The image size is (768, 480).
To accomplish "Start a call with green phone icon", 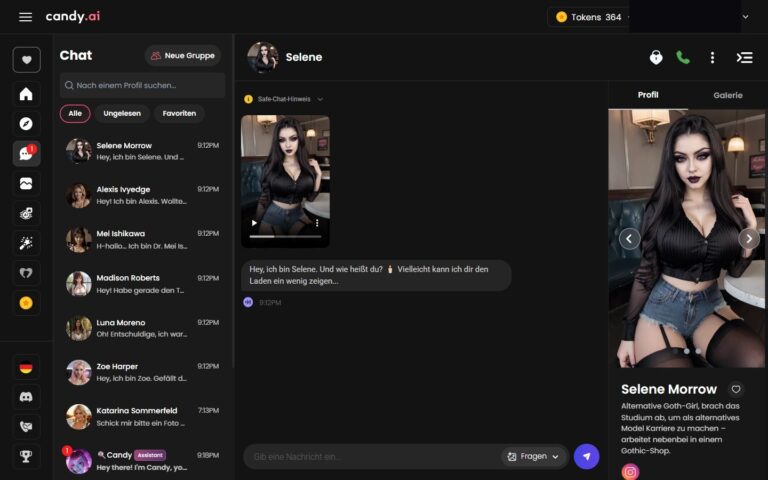I will coord(683,57).
